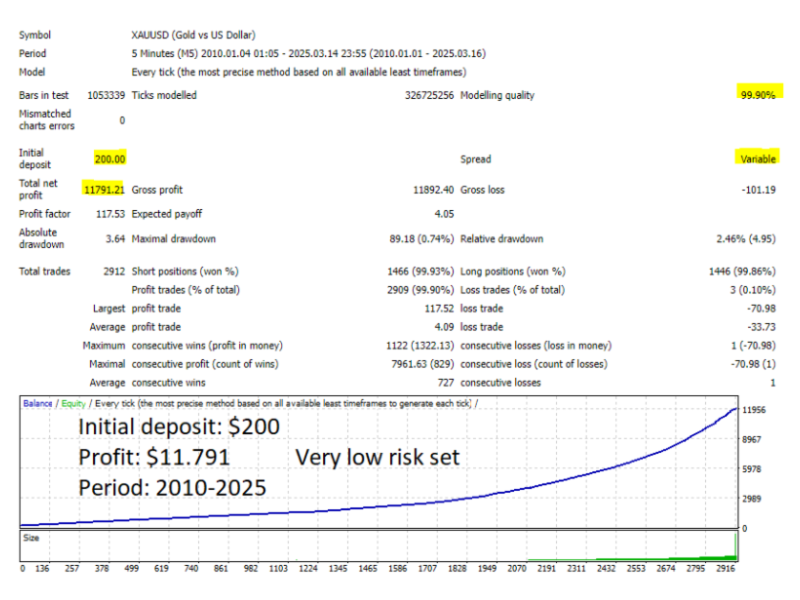Click the 'Very low risk set' chart annotation
This screenshot has width=800, height=600.
click(x=377, y=457)
